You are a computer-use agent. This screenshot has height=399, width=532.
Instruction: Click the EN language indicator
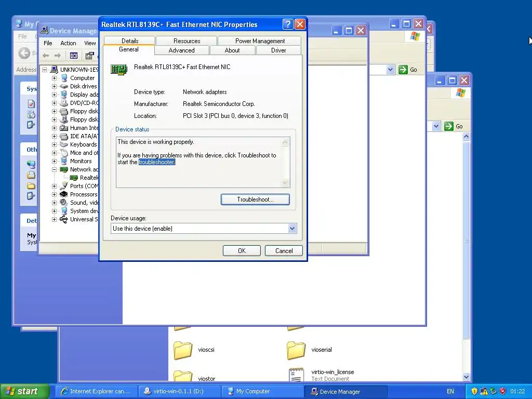point(450,392)
